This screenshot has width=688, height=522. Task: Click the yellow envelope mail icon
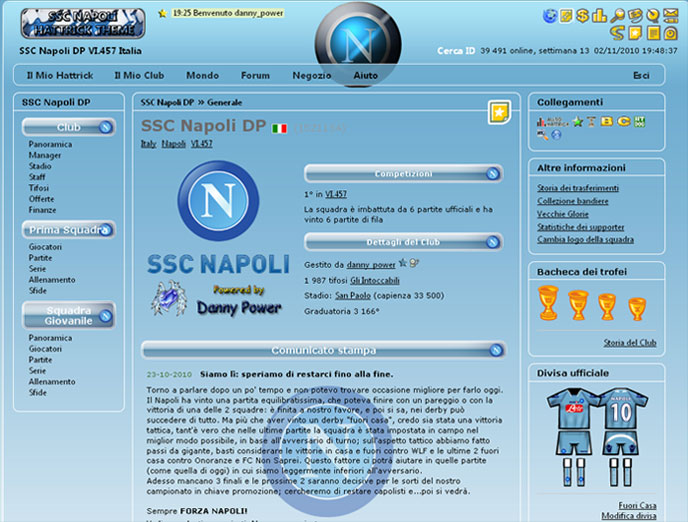click(671, 16)
